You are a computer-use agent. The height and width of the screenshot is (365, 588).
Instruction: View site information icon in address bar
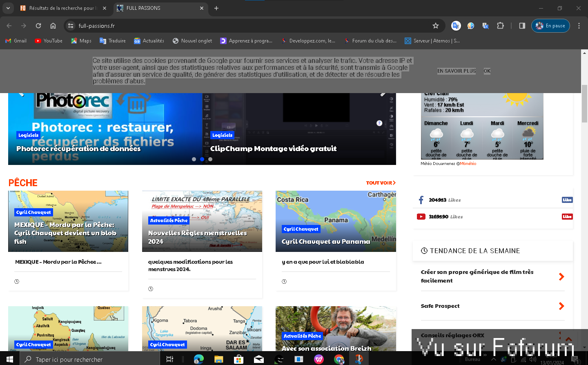click(x=71, y=26)
